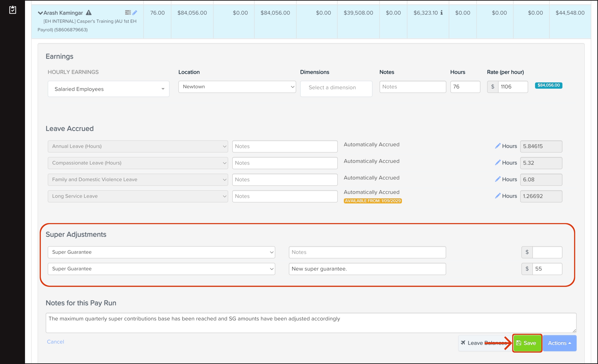Viewport: 598px width, 364px height.
Task: Click the Notes for this Pay Run textbox
Action: (311, 323)
